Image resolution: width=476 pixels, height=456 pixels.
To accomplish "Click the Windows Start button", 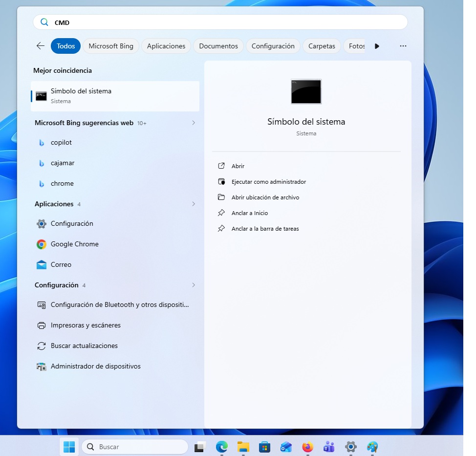I will 69,447.
